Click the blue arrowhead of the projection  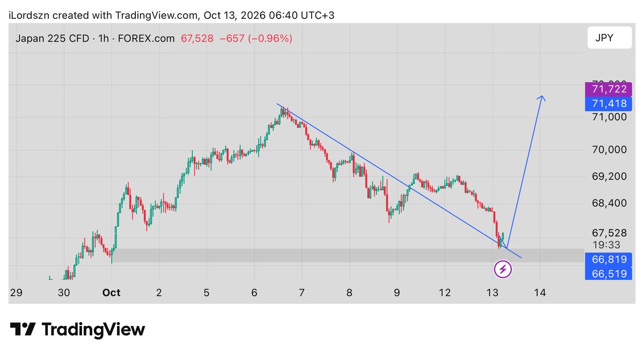542,99
